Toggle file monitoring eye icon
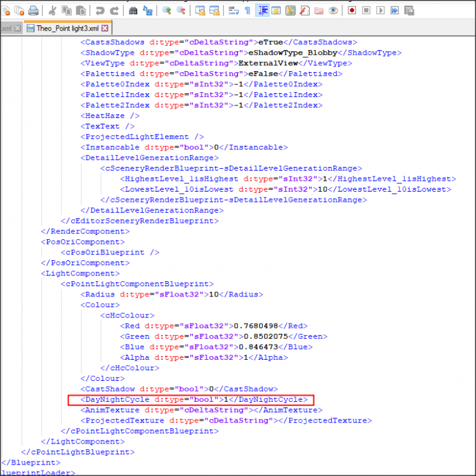476x476 pixels. coord(333,11)
